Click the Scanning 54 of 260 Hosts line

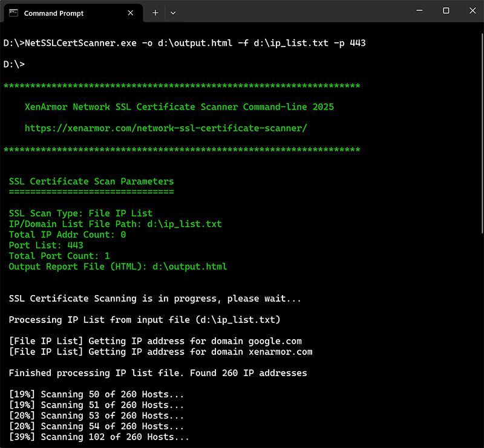(96, 426)
